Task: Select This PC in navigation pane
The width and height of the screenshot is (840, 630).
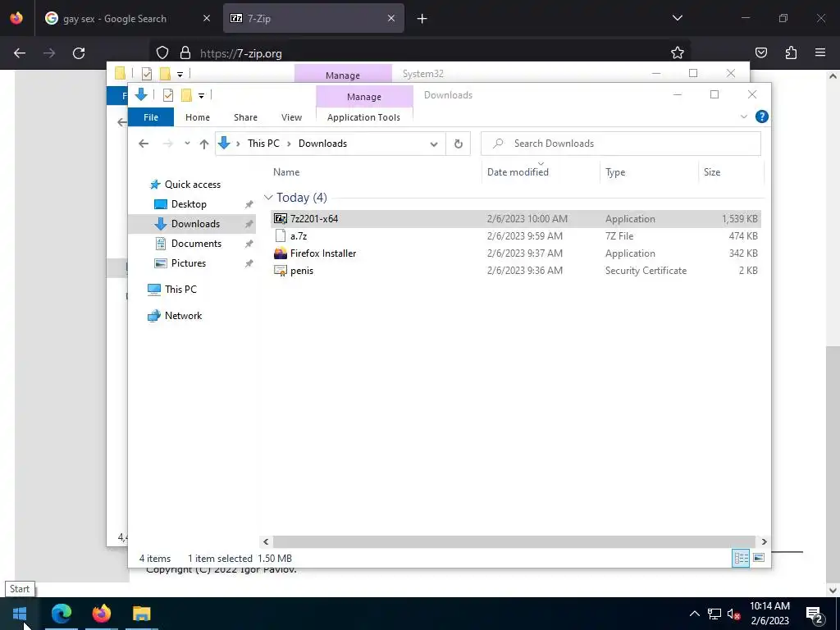Action: [x=180, y=290]
